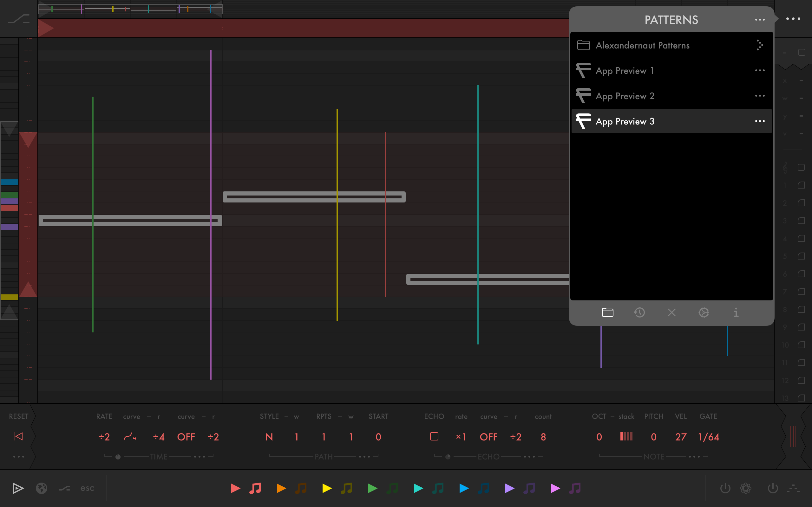Open the folder browser icon in Patterns footer

click(607, 312)
